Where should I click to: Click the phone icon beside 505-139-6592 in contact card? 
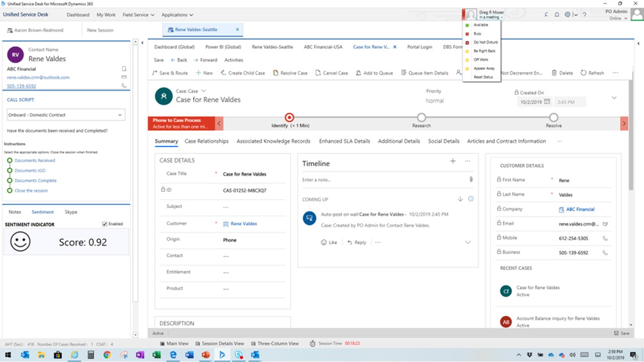pos(124,86)
